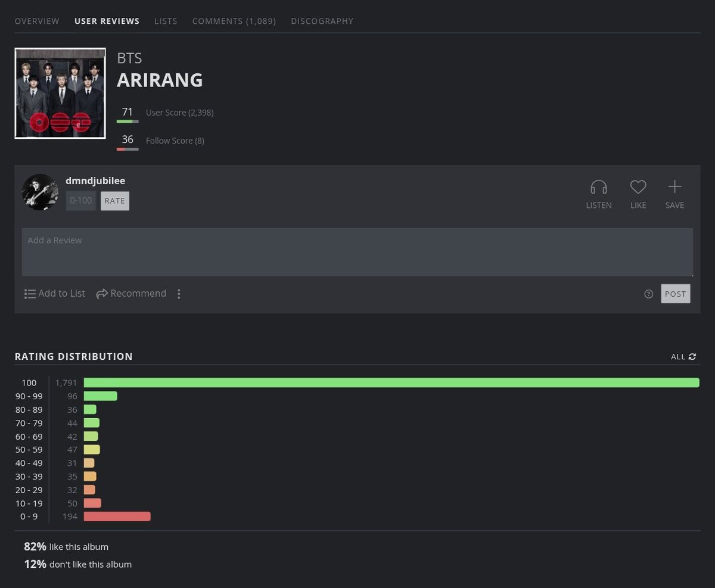Click the 70 - 79 range label
Viewport: 715px width, 588px height.
(29, 423)
